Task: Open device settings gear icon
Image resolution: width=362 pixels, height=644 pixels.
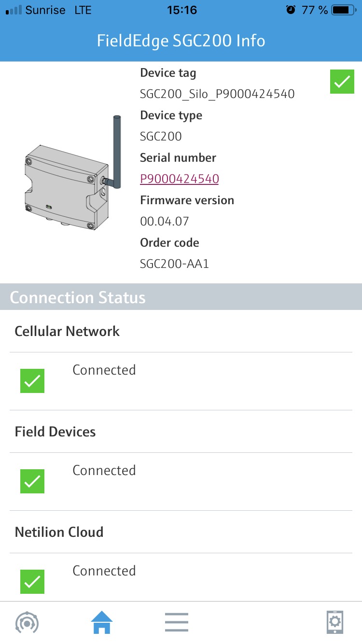Action: coord(335,622)
